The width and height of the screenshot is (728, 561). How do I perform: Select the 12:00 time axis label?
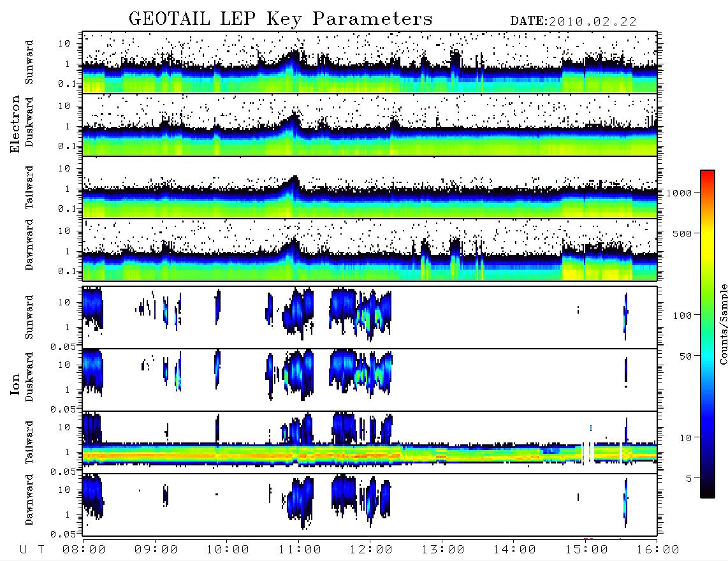[371, 550]
